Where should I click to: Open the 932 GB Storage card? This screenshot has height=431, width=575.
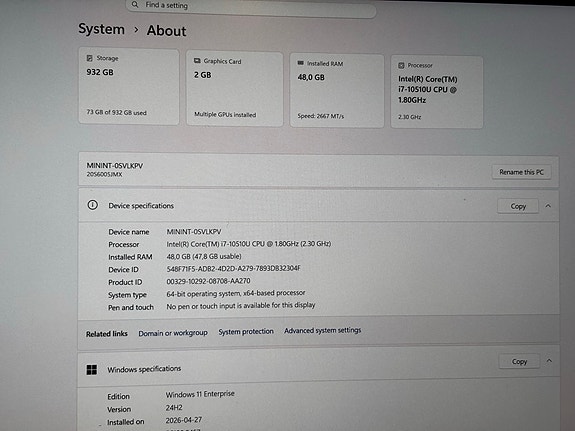[x=129, y=87]
